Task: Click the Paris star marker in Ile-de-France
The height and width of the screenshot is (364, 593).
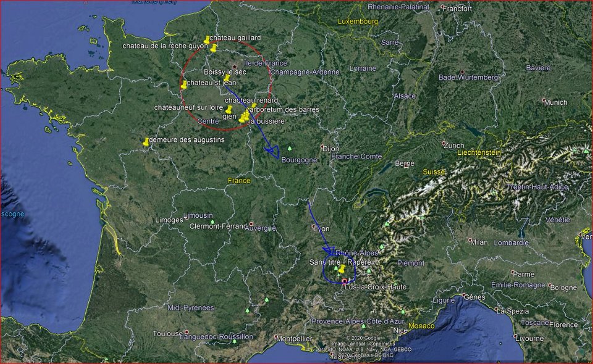Action: (x=234, y=66)
